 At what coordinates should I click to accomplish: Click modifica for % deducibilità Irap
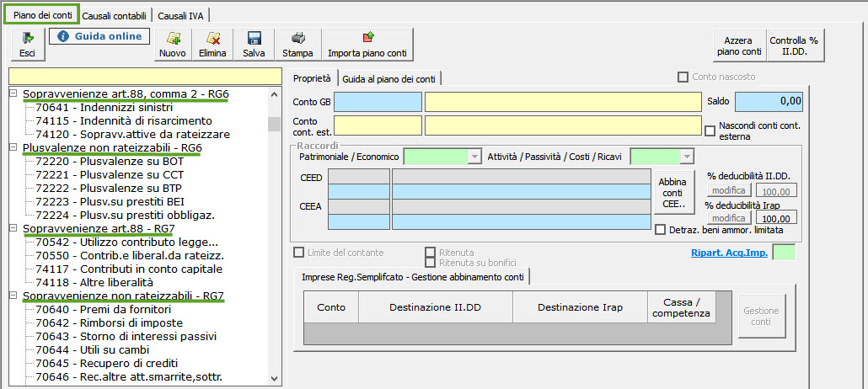(728, 217)
